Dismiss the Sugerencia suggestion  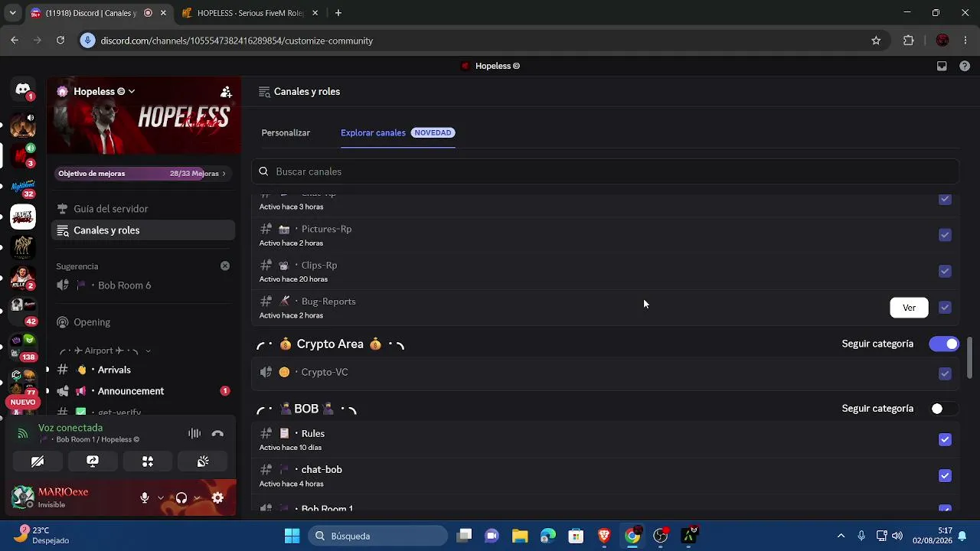(x=225, y=266)
